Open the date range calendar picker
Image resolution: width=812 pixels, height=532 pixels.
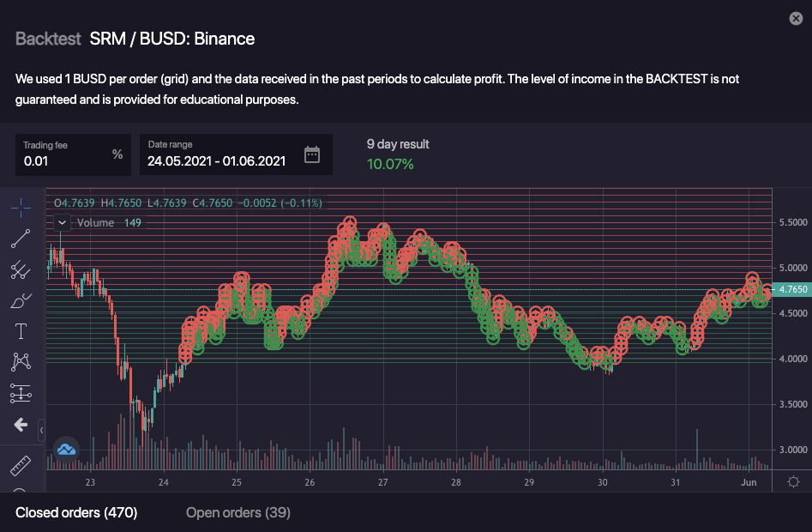click(x=312, y=154)
